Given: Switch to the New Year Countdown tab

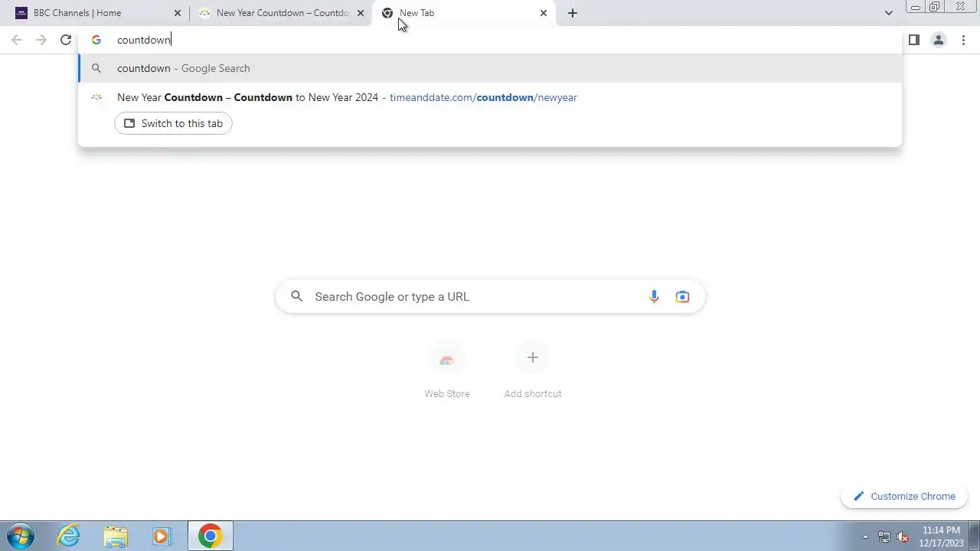Looking at the screenshot, I should click(x=282, y=13).
